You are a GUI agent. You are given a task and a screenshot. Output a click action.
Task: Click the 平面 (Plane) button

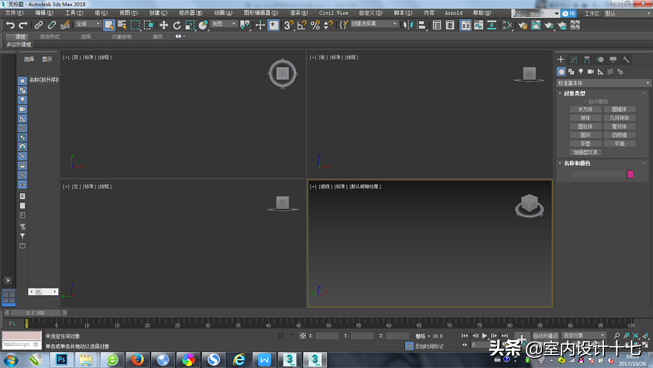pyautogui.click(x=619, y=144)
